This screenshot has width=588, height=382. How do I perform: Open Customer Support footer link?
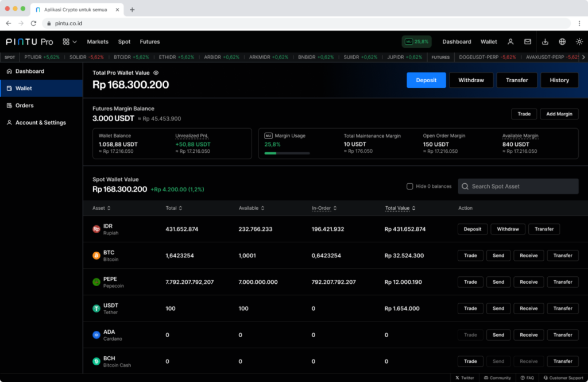pos(563,378)
